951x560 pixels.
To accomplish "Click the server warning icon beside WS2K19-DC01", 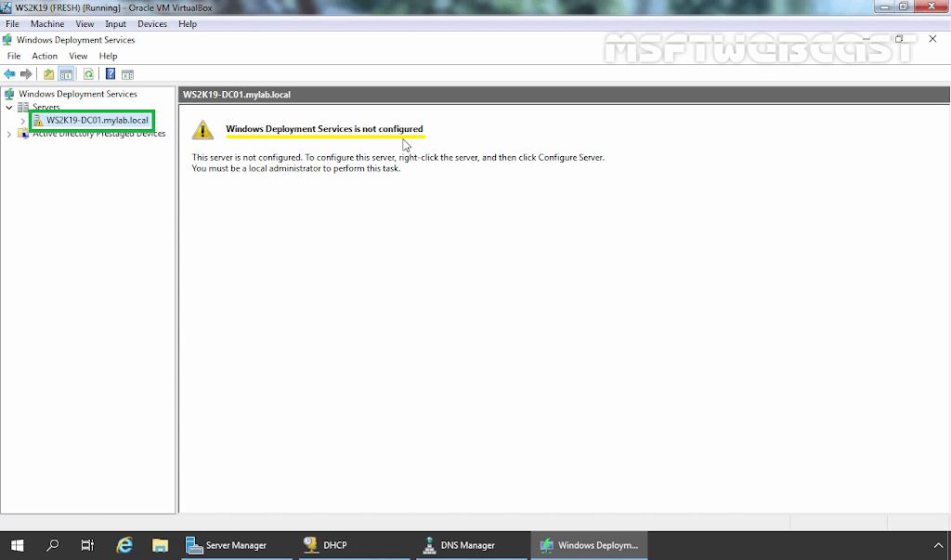I will coord(37,121).
